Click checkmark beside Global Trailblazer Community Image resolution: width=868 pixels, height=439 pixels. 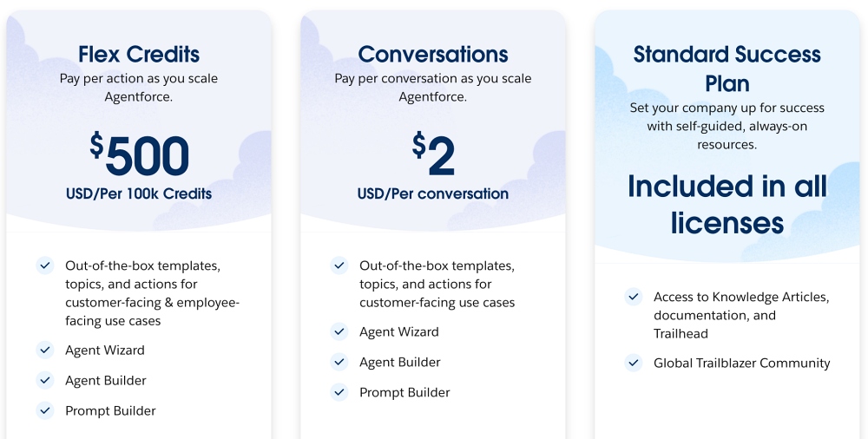[634, 363]
